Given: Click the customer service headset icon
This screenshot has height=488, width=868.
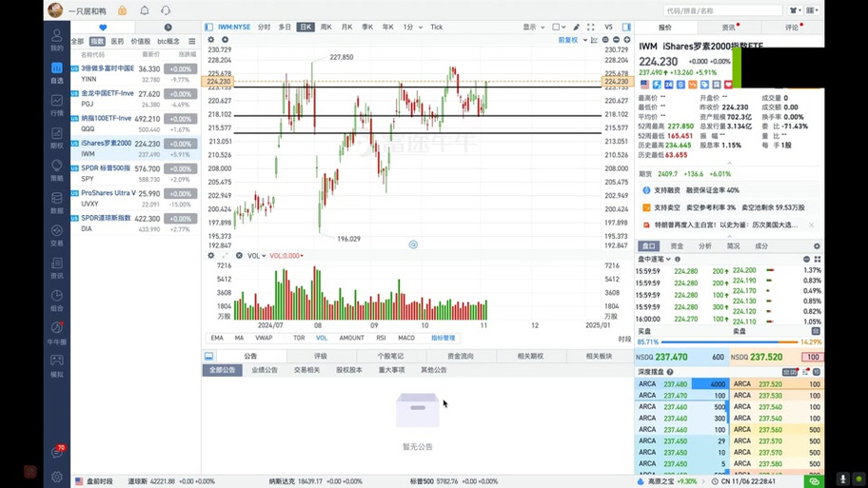Looking at the screenshot, I should [166, 10].
